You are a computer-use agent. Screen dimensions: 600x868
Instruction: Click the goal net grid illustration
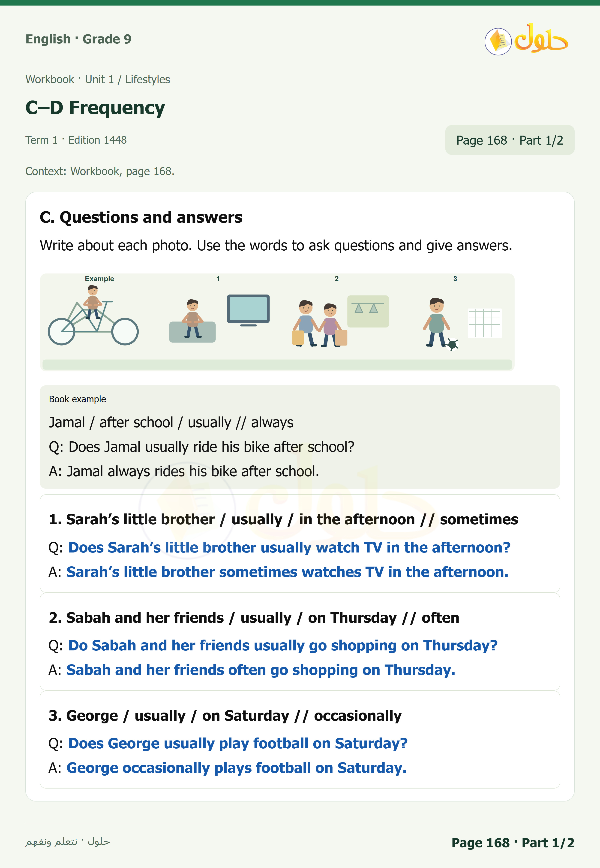484,323
